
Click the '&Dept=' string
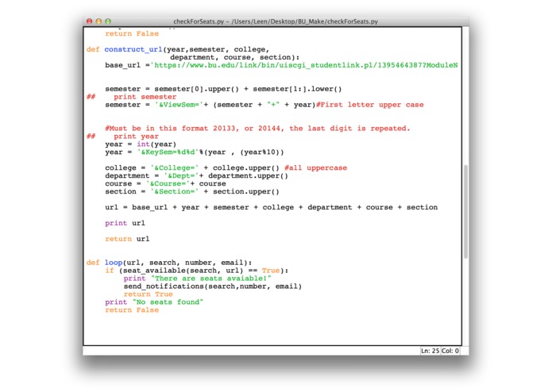(181, 176)
